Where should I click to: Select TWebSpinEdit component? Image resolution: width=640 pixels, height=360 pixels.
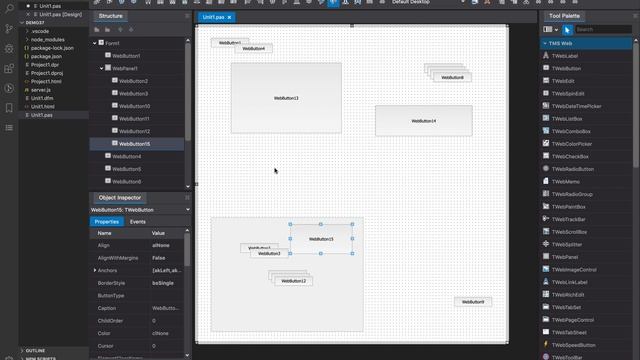[x=568, y=93]
